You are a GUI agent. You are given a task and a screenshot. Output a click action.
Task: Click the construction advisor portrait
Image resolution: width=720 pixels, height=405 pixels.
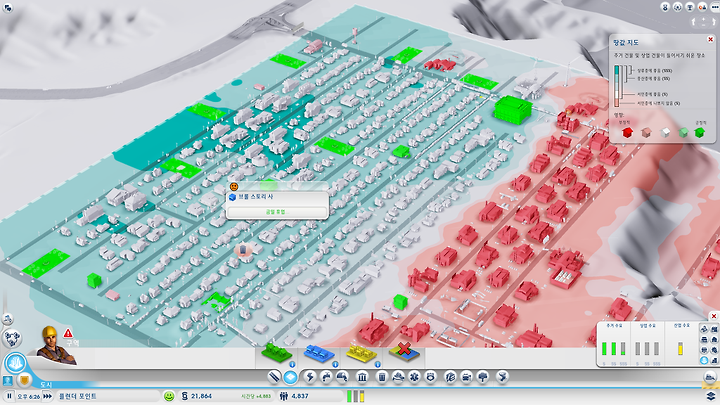pyautogui.click(x=54, y=345)
